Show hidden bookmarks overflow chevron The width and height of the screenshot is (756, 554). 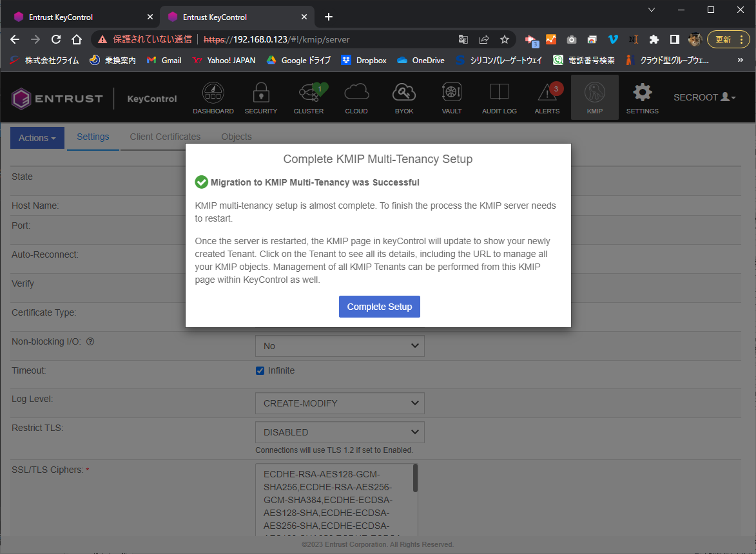(x=740, y=60)
